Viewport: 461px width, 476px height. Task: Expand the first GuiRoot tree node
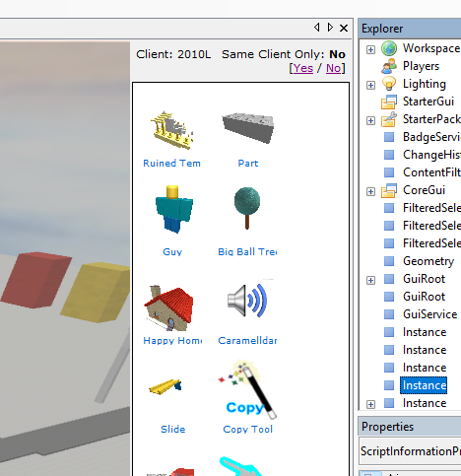[370, 280]
